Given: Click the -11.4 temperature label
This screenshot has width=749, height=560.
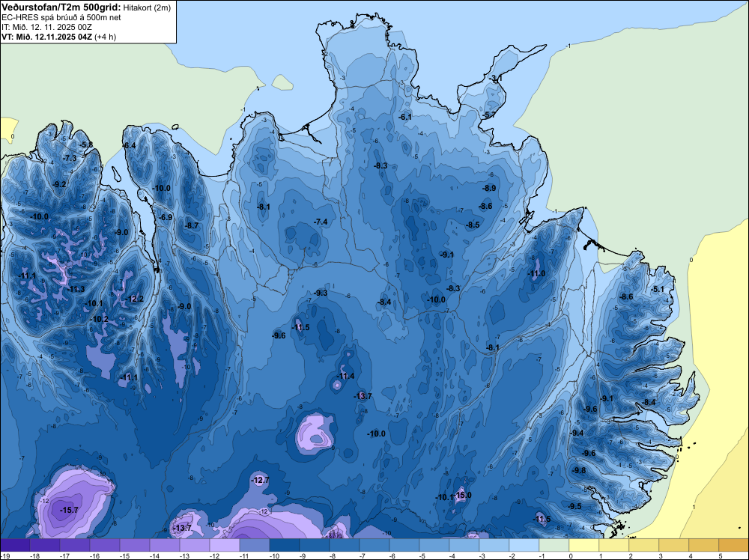Looking at the screenshot, I should point(345,376).
